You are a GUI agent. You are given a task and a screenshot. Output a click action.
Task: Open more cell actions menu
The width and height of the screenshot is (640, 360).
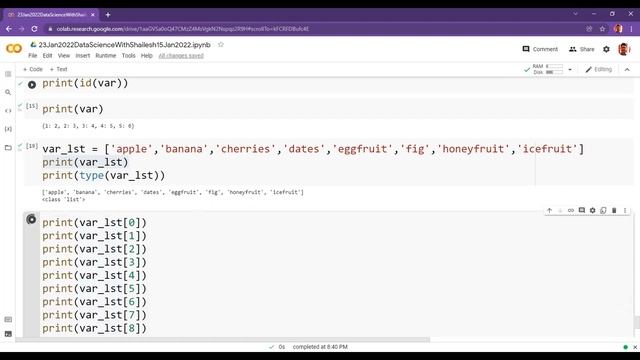625,210
